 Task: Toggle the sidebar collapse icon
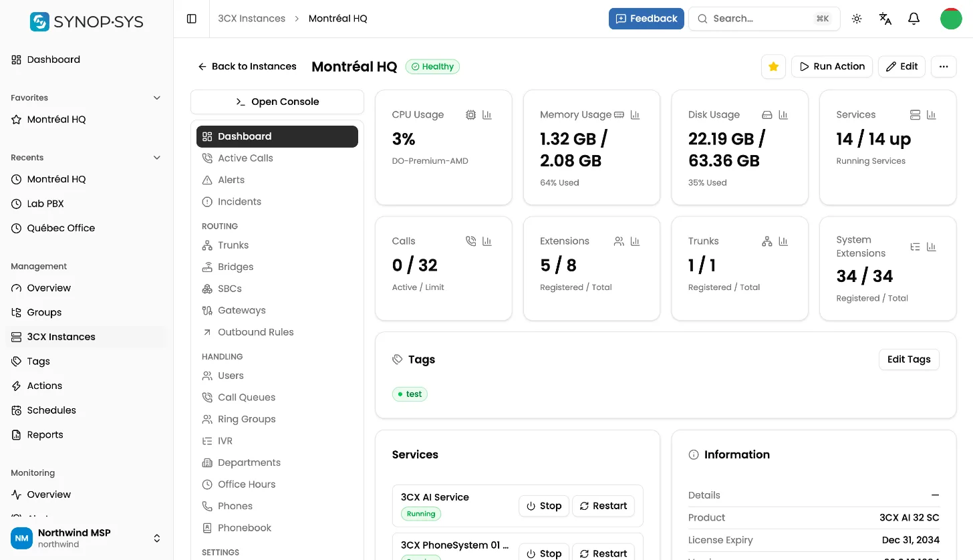(x=192, y=19)
